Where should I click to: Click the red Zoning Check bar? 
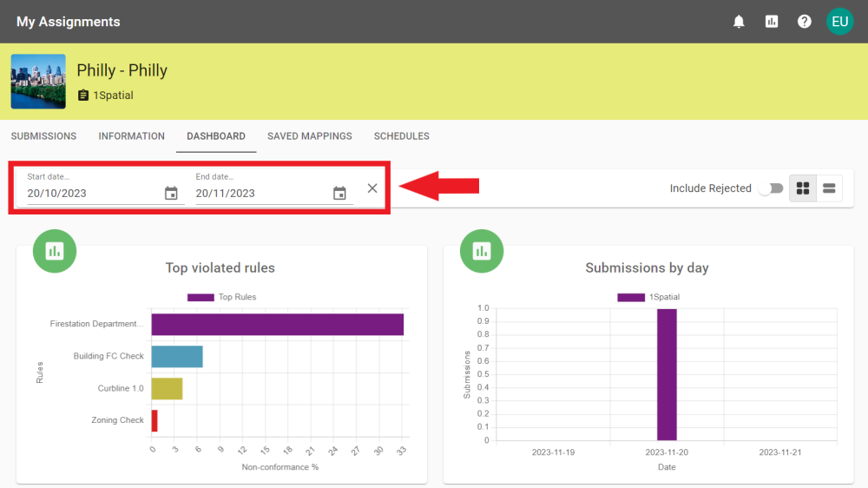155,421
